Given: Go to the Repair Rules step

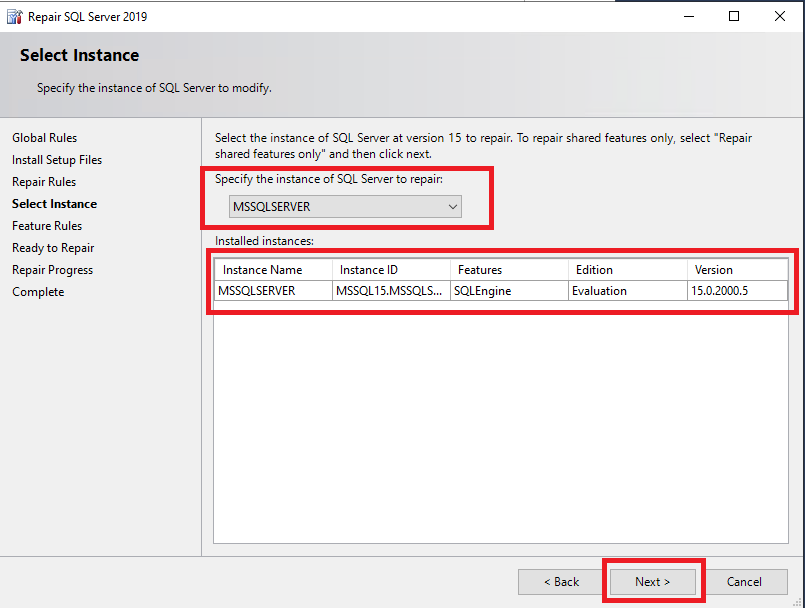Looking at the screenshot, I should pyautogui.click(x=44, y=182).
